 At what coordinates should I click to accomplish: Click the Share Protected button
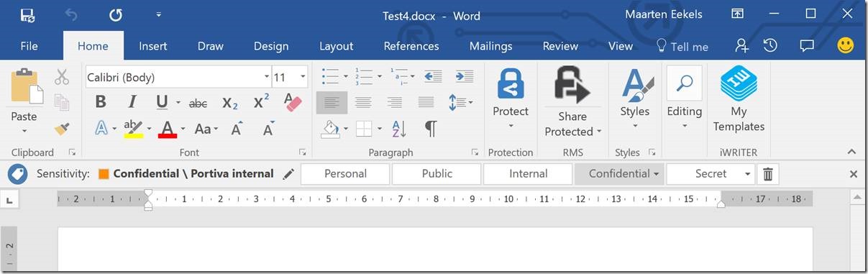pos(572,101)
